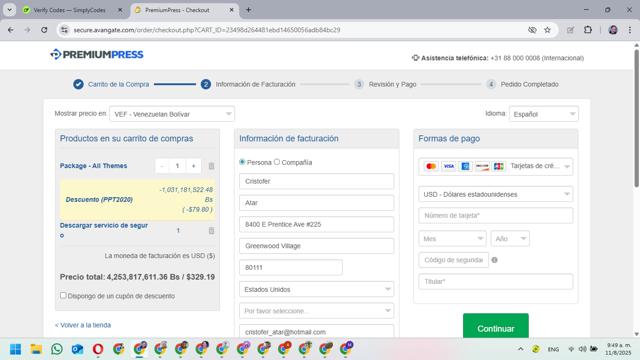The width and height of the screenshot is (640, 360).
Task: Reload the checkout page
Action: click(x=44, y=30)
